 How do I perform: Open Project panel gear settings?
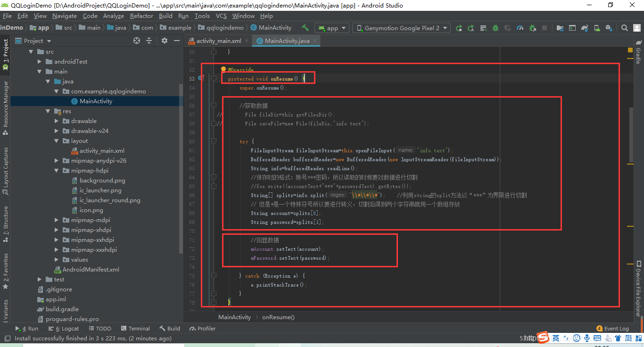(165, 41)
